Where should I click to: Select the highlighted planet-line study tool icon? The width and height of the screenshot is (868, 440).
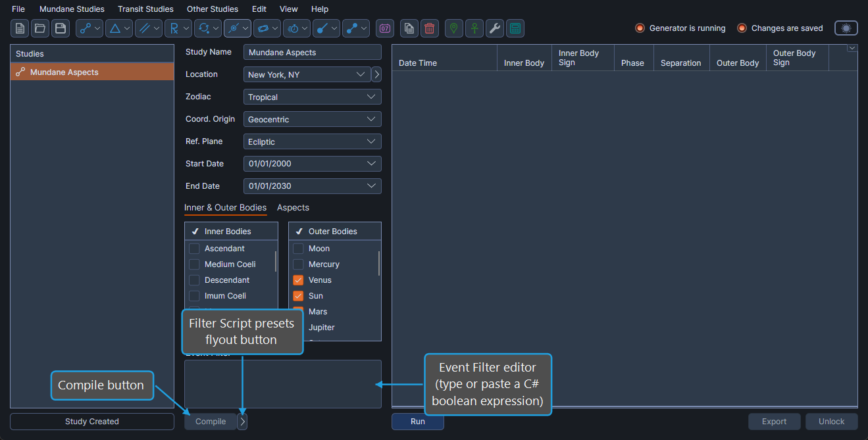(x=233, y=28)
